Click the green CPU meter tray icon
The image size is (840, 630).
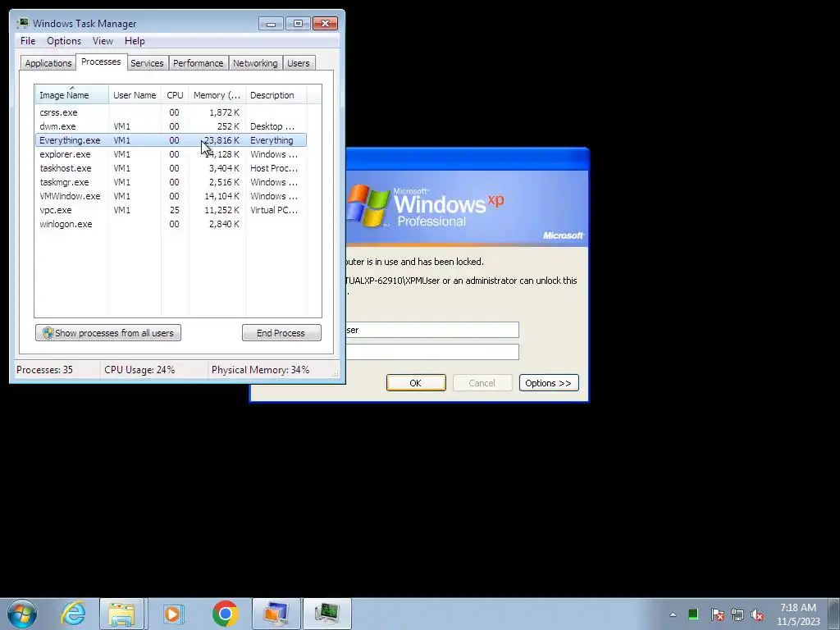693,614
